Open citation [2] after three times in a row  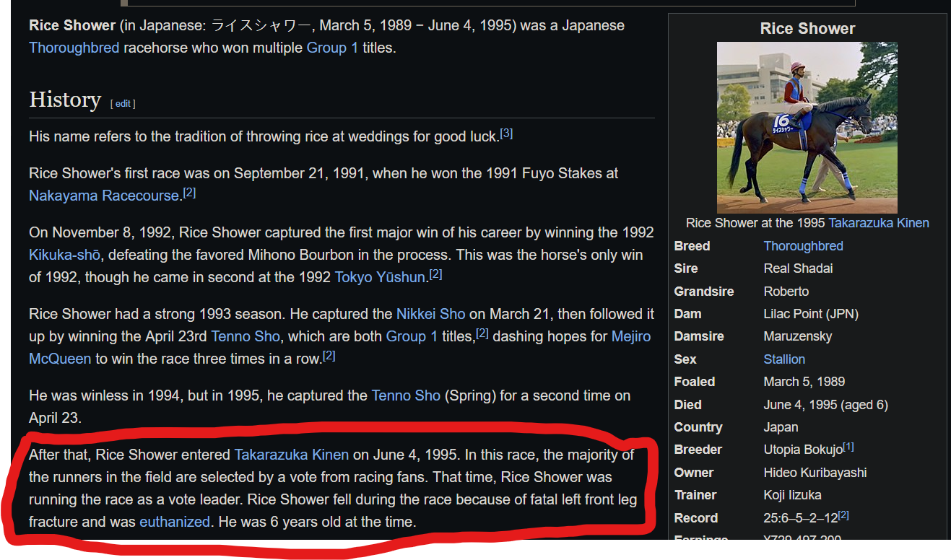coord(329,356)
